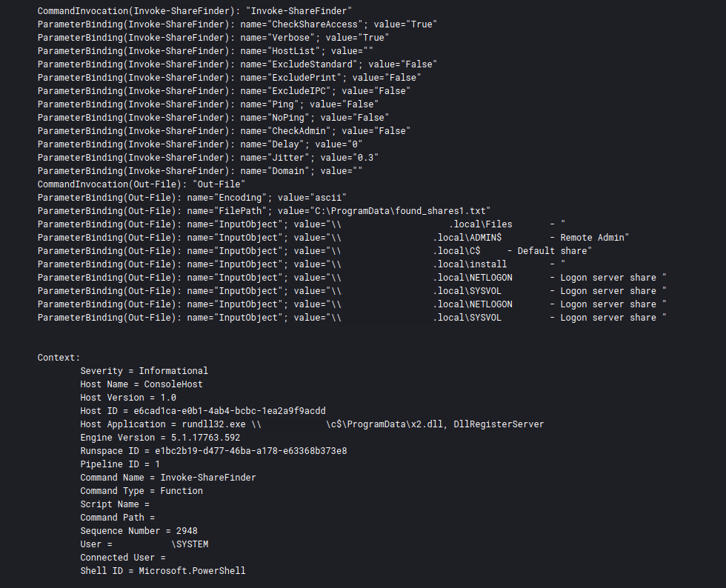
Task: Select the Encoding ascii parameter line
Action: pyautogui.click(x=192, y=198)
